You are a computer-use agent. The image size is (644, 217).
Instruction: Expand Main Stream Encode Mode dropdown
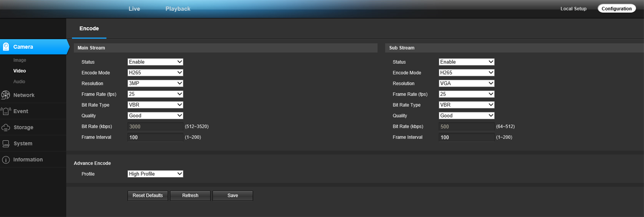click(155, 72)
